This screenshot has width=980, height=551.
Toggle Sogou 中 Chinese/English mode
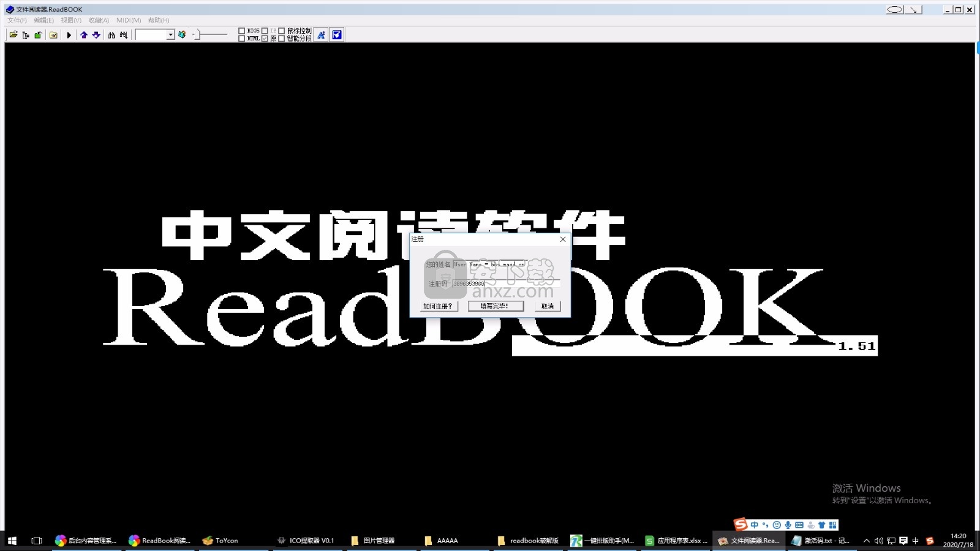click(x=754, y=525)
